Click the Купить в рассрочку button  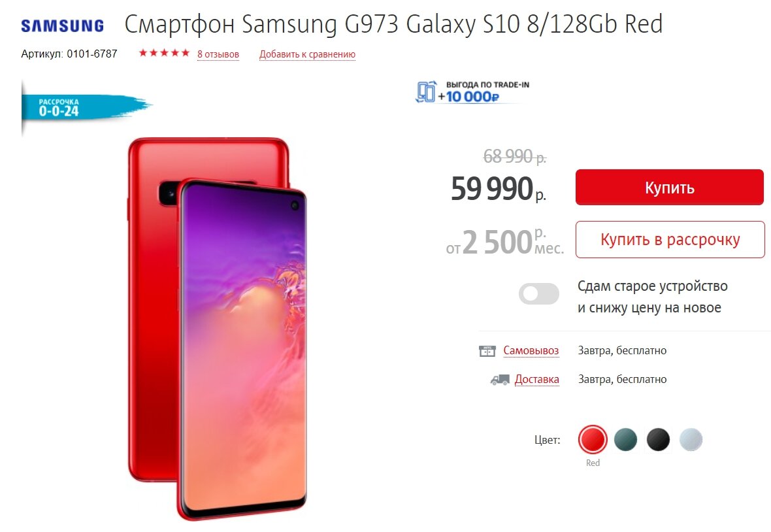click(670, 239)
